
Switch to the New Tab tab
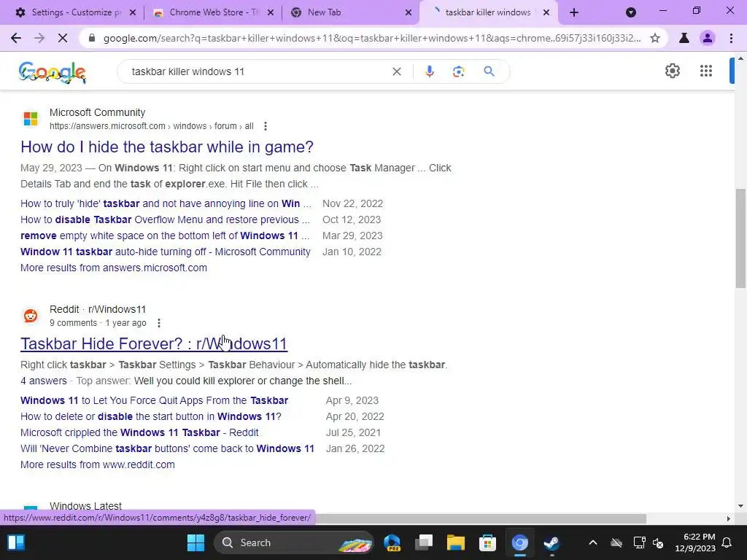(351, 12)
